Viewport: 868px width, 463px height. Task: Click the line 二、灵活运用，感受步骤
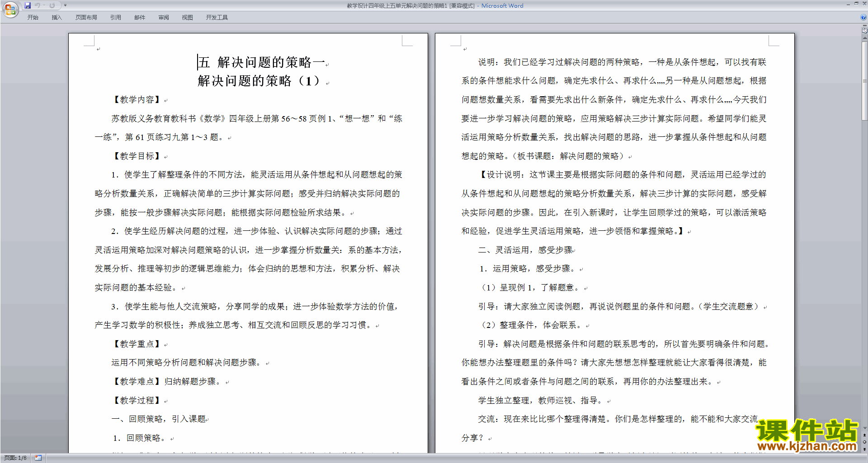(526, 250)
